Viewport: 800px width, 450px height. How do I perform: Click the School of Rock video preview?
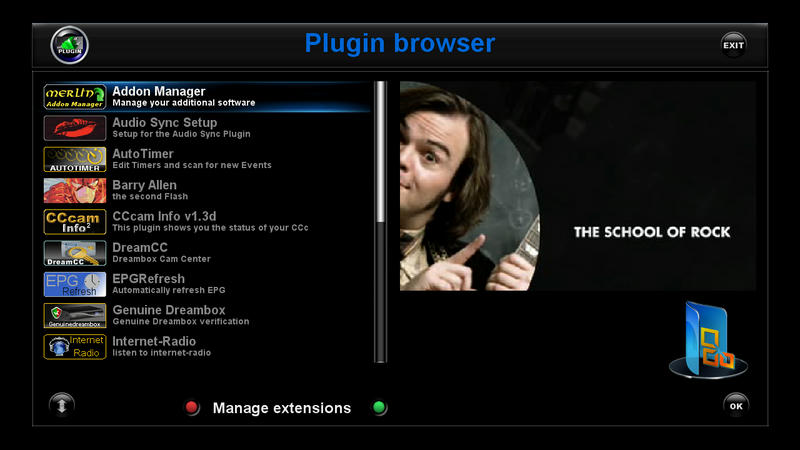(578, 186)
